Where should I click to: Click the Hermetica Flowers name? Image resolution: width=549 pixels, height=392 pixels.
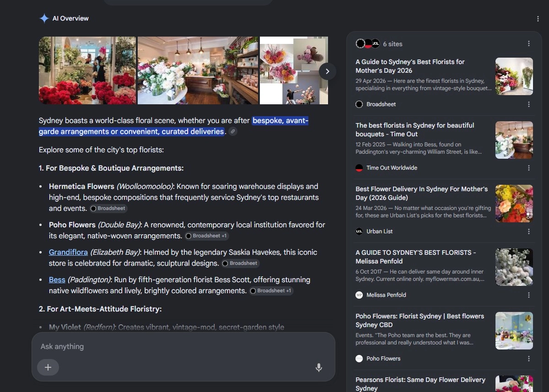click(81, 187)
